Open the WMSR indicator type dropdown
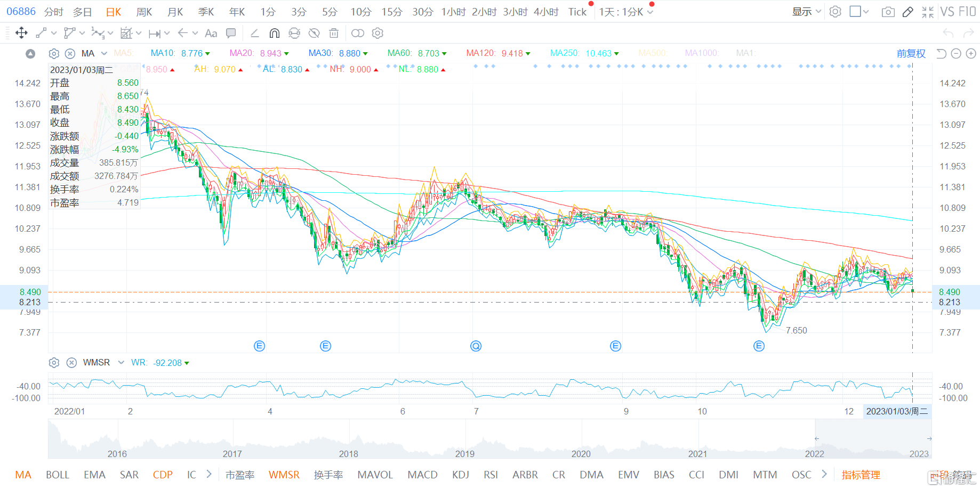Image resolution: width=980 pixels, height=489 pixels. coord(121,363)
